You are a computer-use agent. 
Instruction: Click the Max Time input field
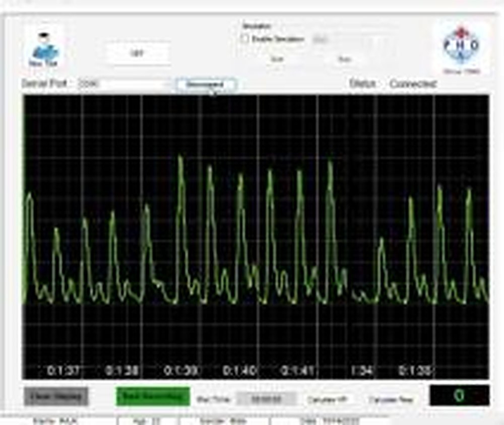266,399
